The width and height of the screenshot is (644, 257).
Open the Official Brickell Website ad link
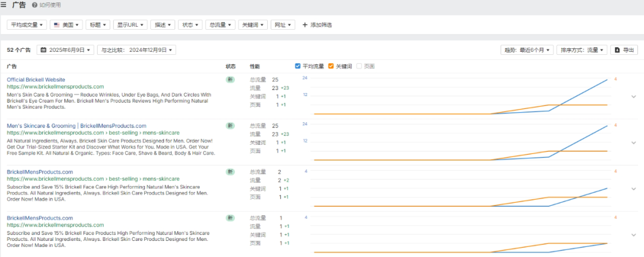tap(36, 79)
